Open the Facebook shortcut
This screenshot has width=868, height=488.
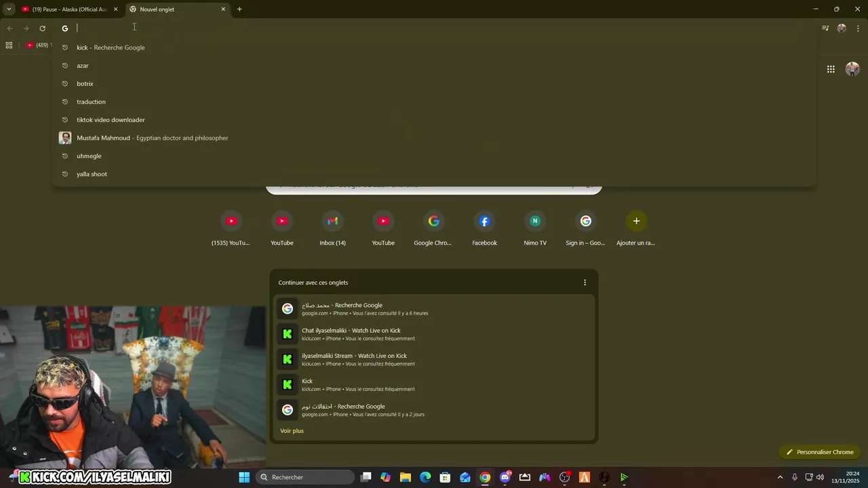[x=484, y=228]
